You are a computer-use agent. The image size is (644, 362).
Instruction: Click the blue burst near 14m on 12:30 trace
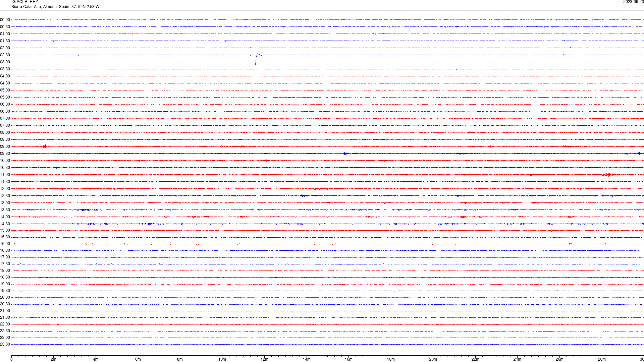[x=304, y=196]
